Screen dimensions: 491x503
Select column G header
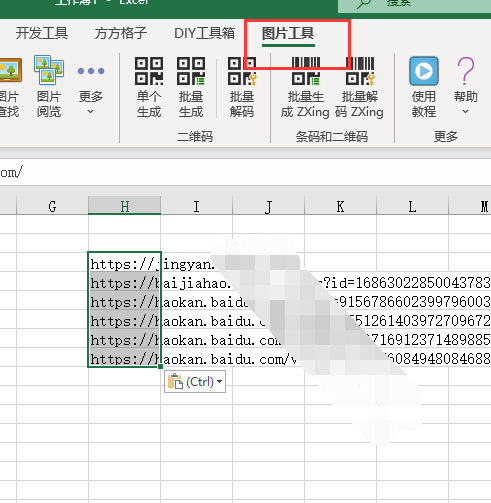52,207
